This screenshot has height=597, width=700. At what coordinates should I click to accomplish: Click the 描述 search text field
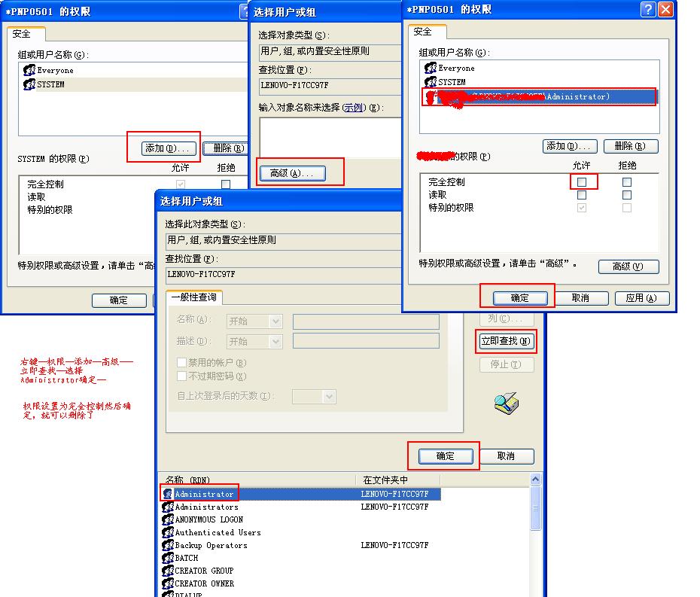click(366, 341)
